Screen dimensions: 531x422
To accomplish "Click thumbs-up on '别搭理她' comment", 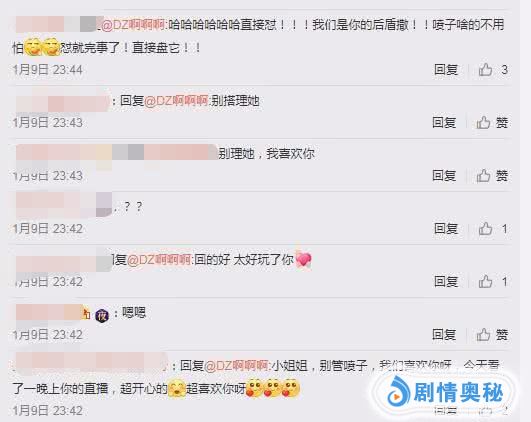I will 483,123.
